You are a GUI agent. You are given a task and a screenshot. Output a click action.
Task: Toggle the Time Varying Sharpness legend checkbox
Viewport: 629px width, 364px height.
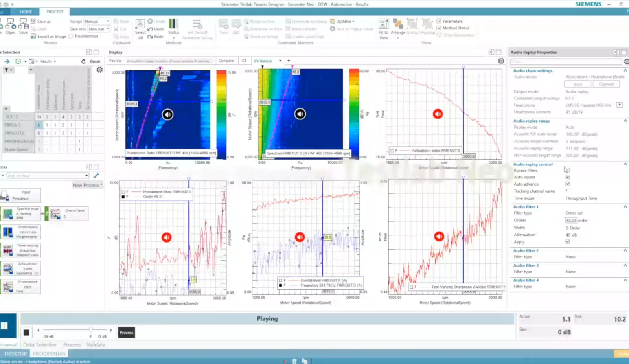coord(411,287)
